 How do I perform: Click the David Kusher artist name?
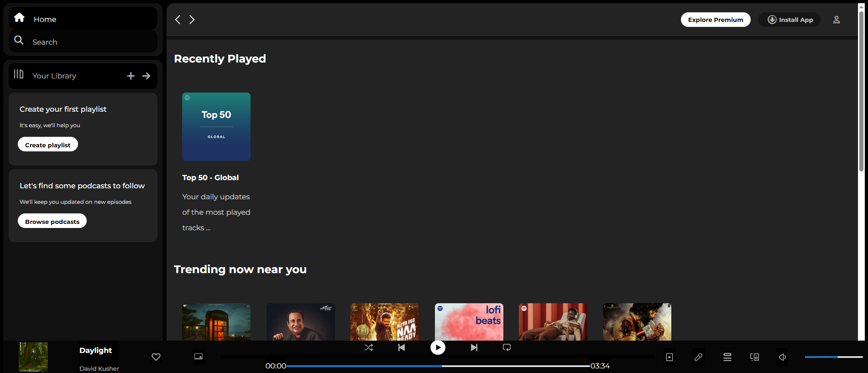(99, 368)
